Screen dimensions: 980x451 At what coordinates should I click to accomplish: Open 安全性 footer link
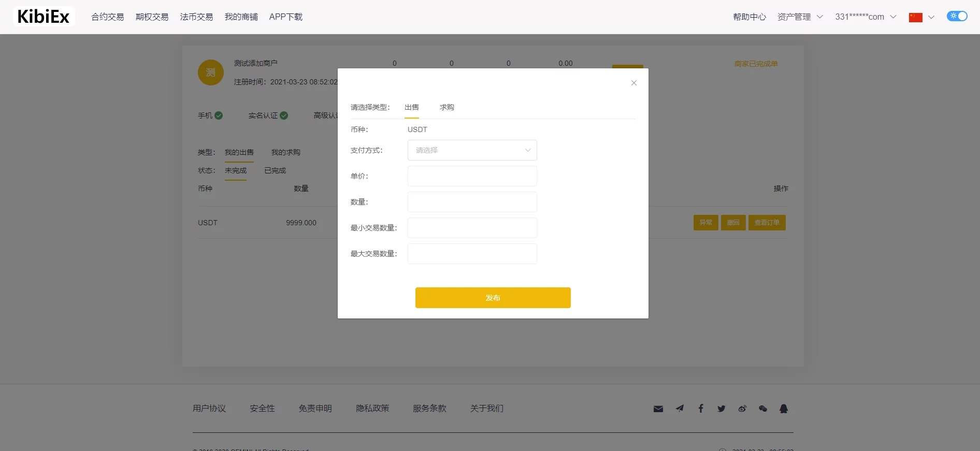262,409
